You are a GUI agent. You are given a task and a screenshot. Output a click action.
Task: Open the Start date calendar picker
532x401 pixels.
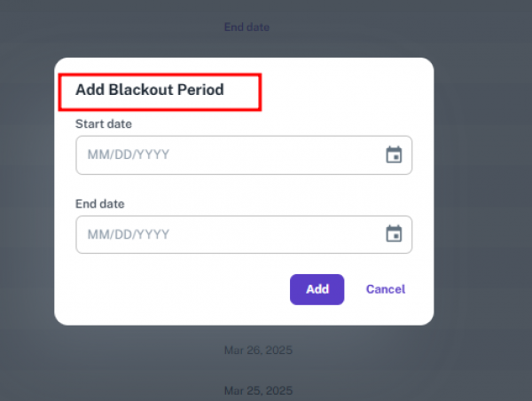[x=395, y=155]
